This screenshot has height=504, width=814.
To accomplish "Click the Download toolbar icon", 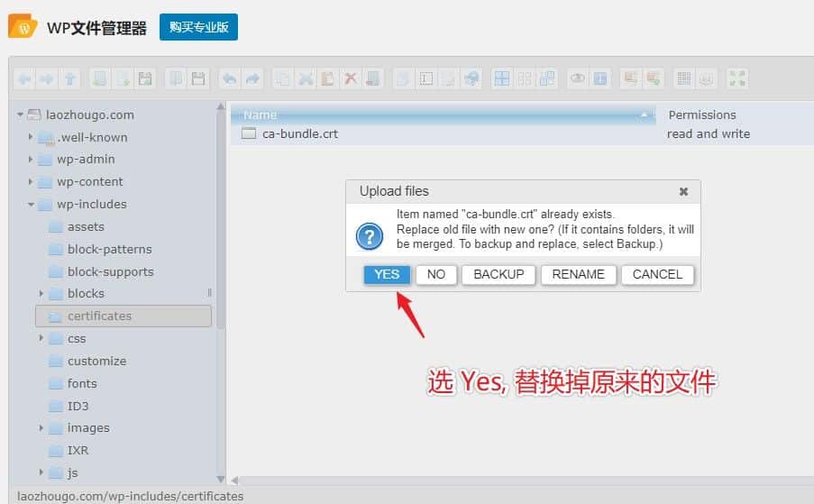I will click(198, 79).
